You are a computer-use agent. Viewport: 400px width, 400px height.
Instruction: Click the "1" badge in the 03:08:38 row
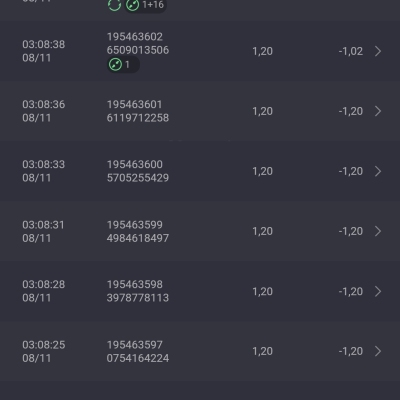127,64
